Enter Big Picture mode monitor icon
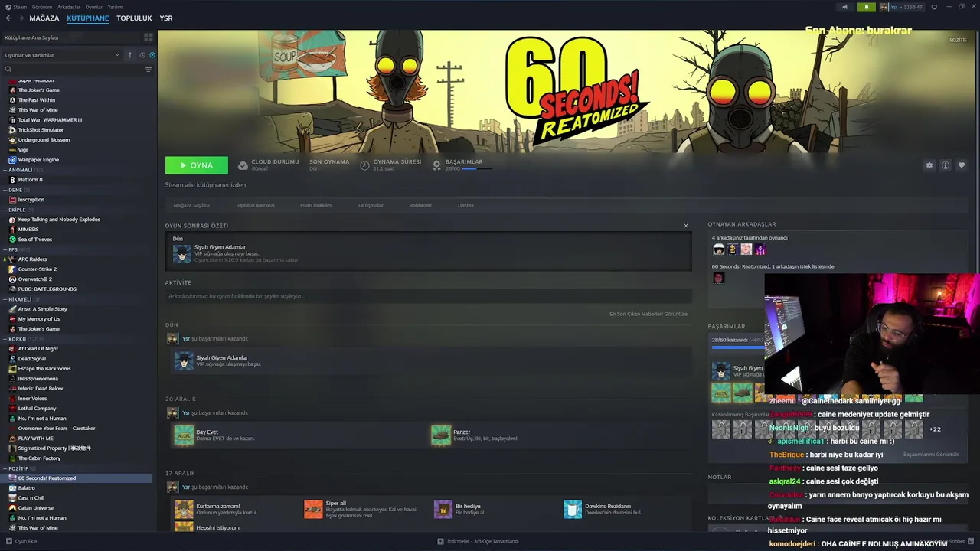This screenshot has width=980, height=551. tap(934, 7)
